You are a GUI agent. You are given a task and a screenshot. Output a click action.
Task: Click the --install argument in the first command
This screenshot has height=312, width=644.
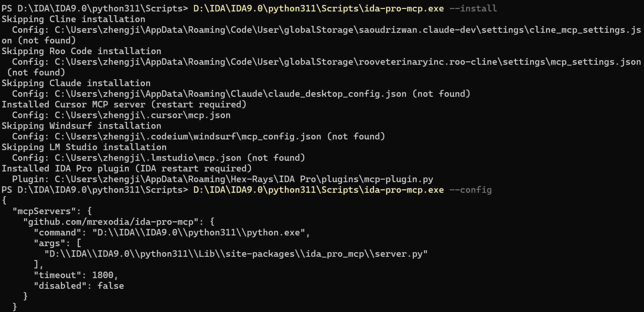pyautogui.click(x=473, y=8)
